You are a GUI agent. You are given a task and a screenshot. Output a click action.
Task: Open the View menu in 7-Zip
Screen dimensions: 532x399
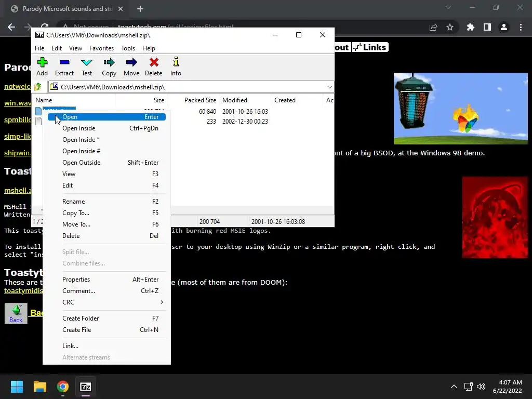click(x=75, y=48)
